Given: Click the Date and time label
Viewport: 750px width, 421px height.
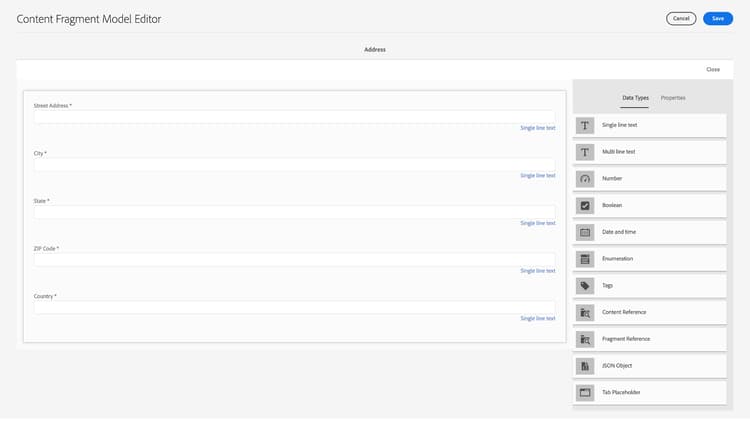Looking at the screenshot, I should 619,233.
